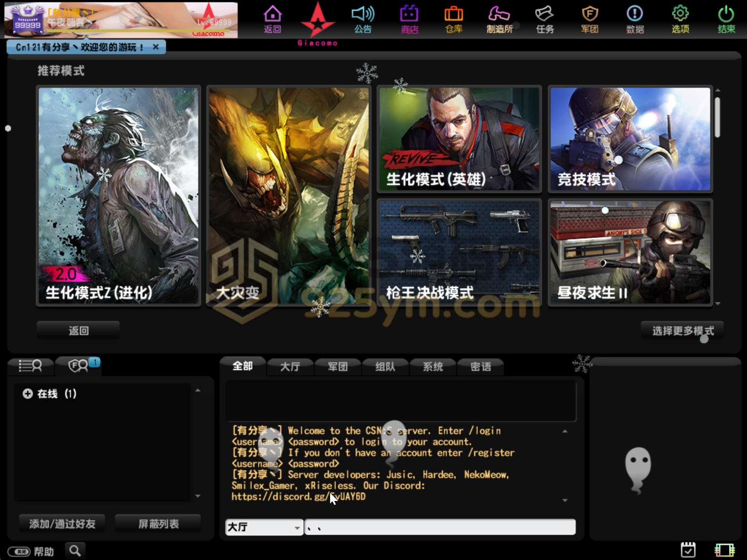Viewport: 747px width, 560px height.
Task: Click the chat message input field
Action: 440,527
